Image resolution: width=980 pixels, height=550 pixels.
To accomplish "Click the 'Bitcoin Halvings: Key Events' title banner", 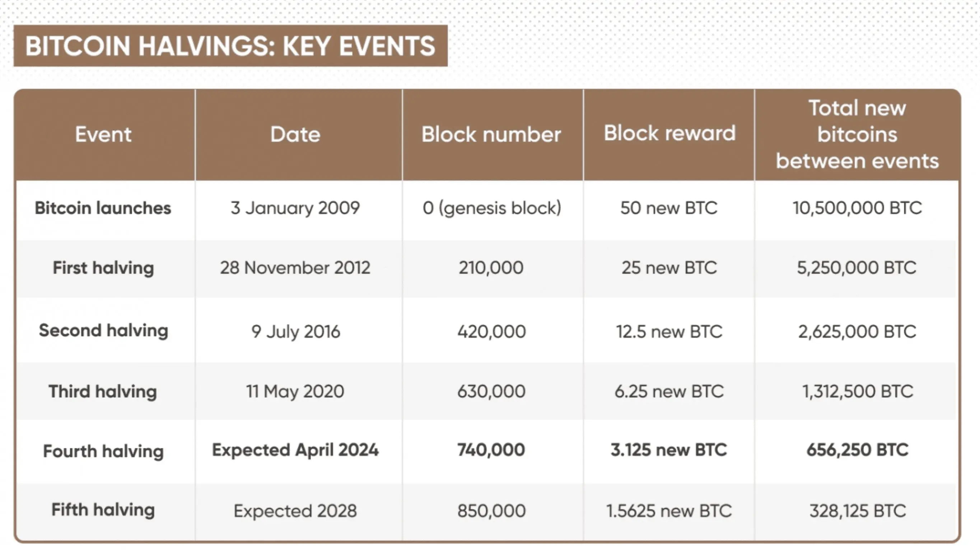I will pyautogui.click(x=230, y=46).
